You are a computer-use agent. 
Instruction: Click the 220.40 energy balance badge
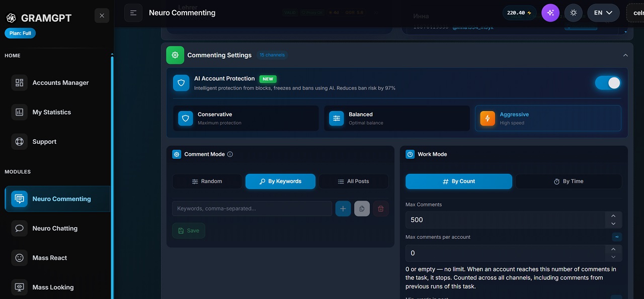[x=519, y=13]
